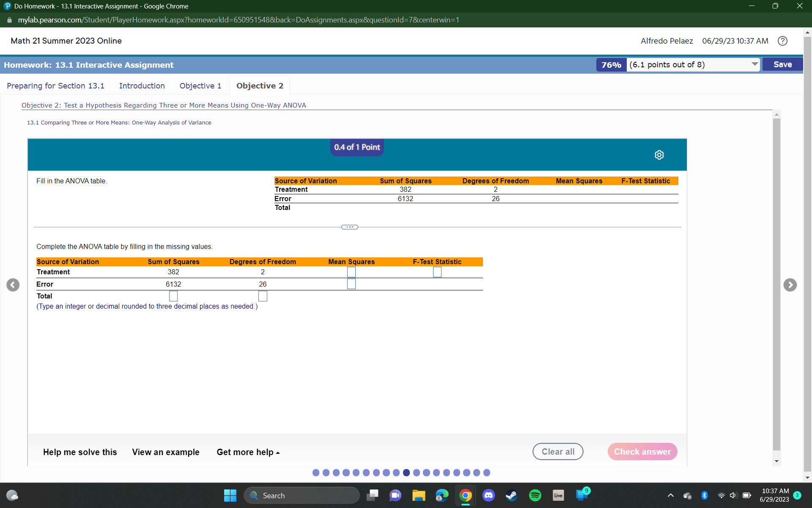Click the Treatment Mean Squares input box
812x508 pixels.
pos(351,272)
